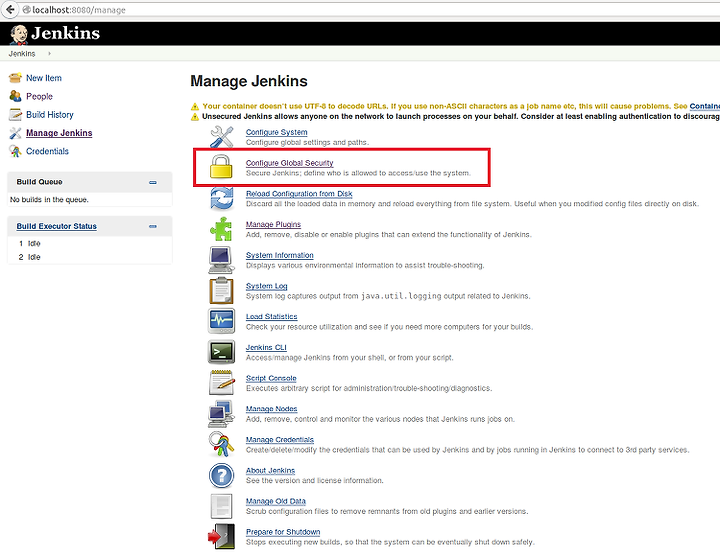The height and width of the screenshot is (557, 720).
Task: Open the Jenkins CLI link
Action: (266, 348)
